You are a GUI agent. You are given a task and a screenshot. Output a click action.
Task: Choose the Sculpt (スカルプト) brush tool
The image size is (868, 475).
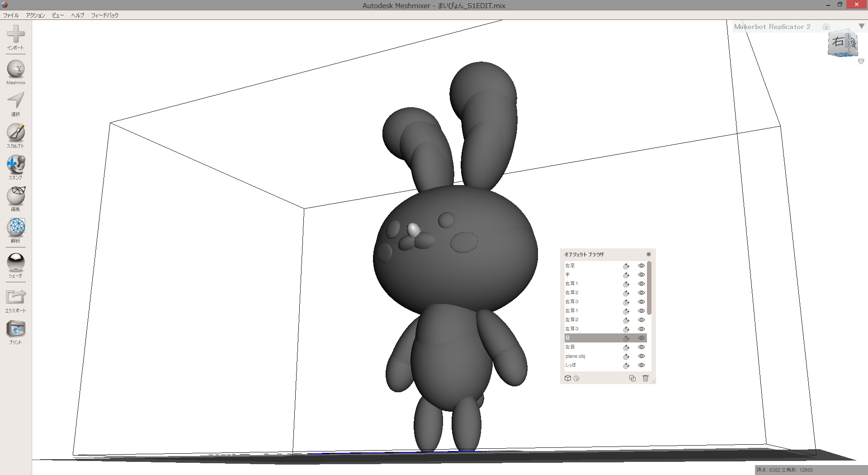click(16, 133)
